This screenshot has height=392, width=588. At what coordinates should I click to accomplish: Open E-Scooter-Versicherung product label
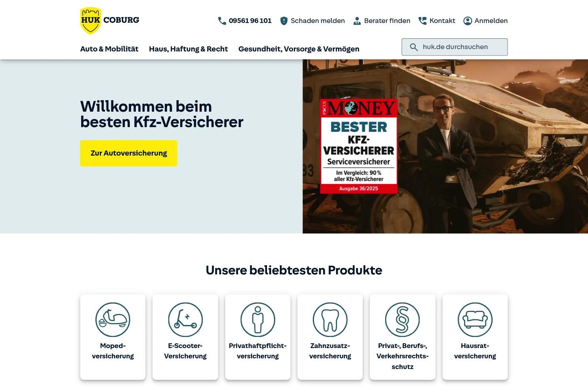coord(185,351)
